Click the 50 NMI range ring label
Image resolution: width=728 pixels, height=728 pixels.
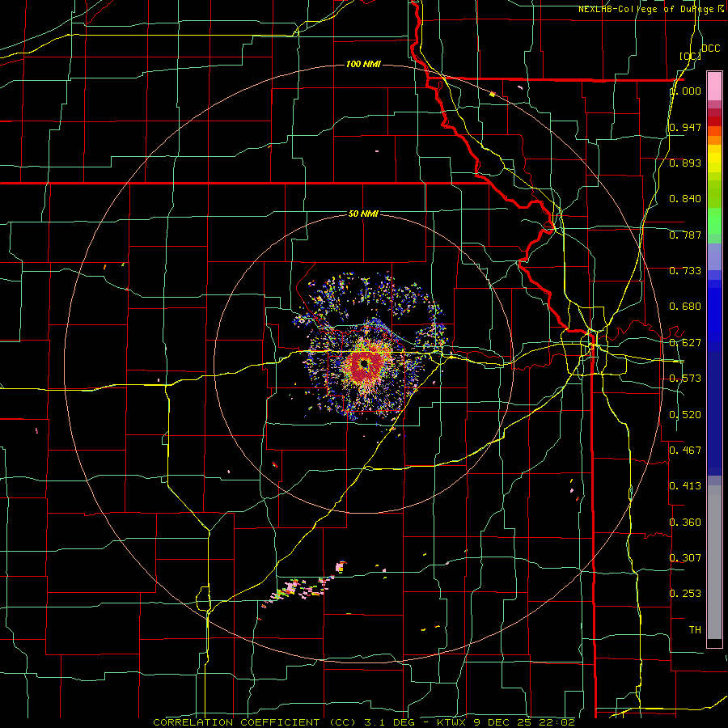(x=363, y=214)
